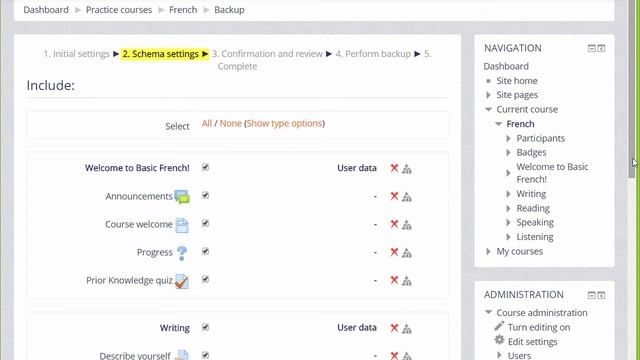
Task: Open Listening section in Navigation
Action: coord(535,237)
